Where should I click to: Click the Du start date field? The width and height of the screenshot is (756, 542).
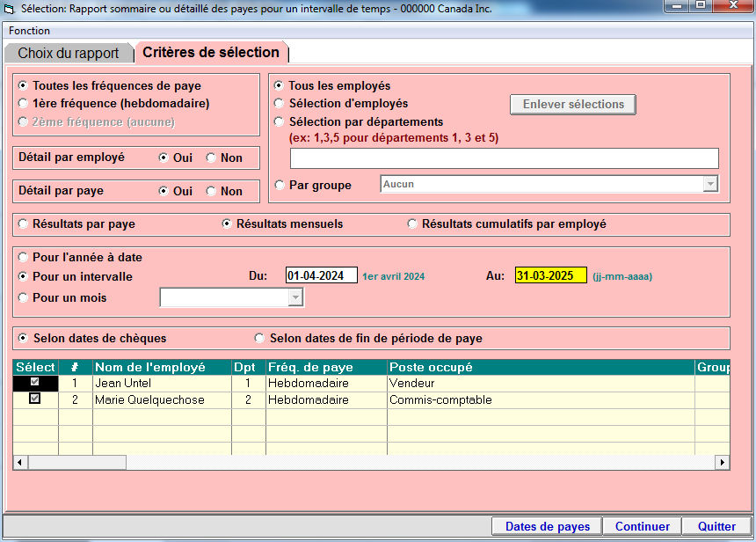[321, 275]
